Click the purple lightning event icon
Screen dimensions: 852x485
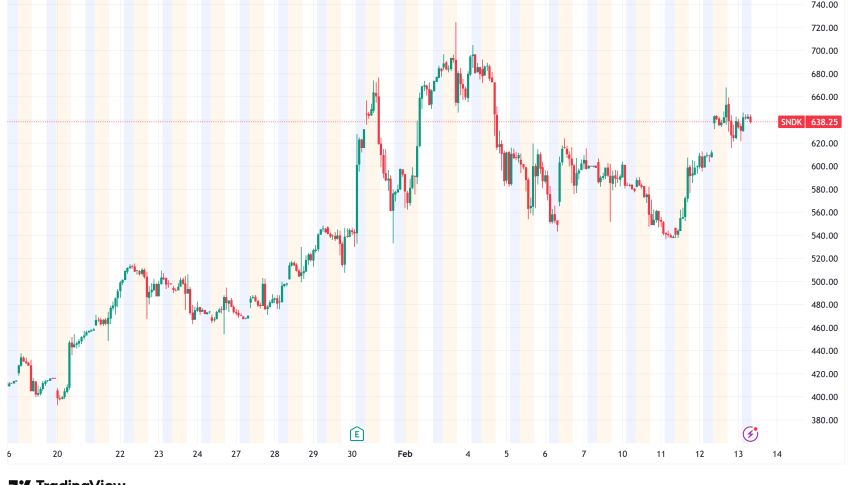click(x=750, y=433)
